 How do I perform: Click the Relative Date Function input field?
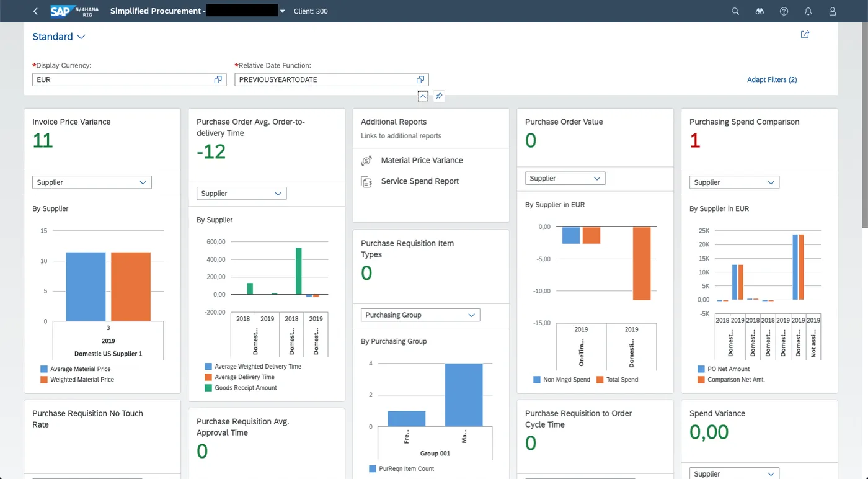[331, 79]
